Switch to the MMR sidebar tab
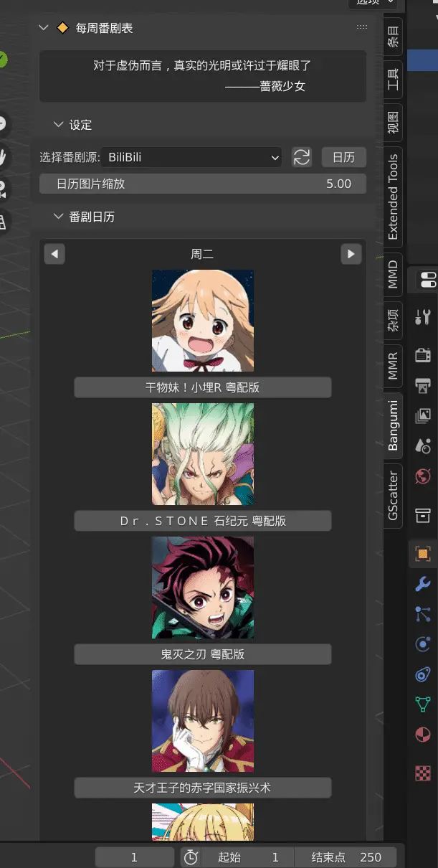The image size is (438, 868). tap(393, 366)
